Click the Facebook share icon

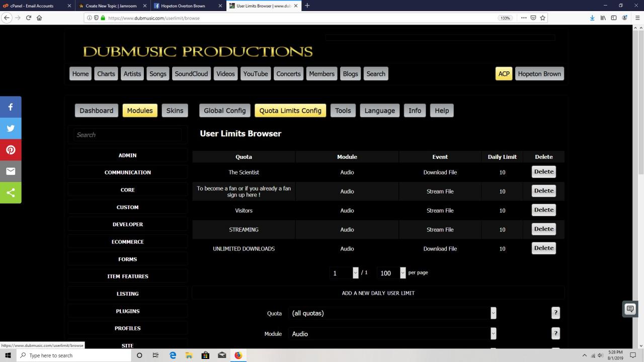point(11,107)
